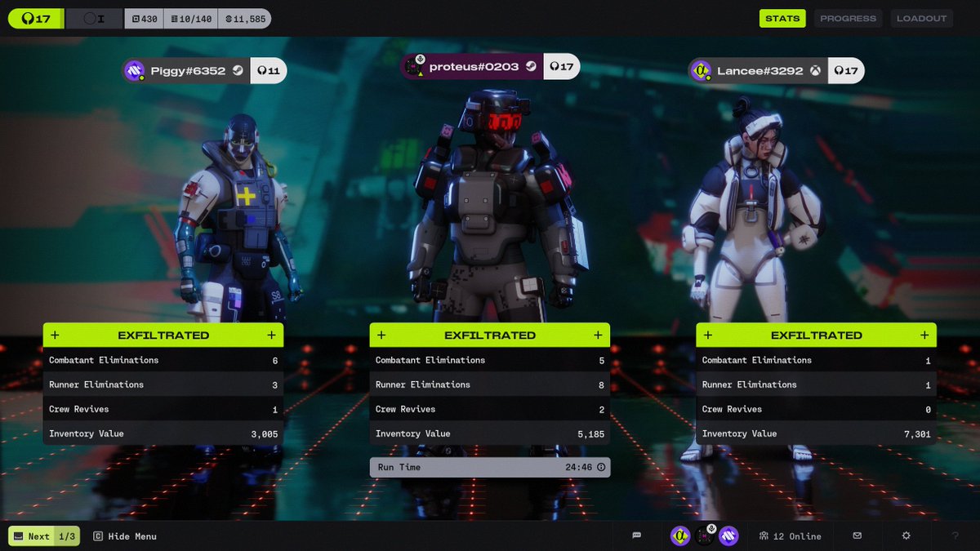
Task: Click Lancee's Crew Revives value 0
Action: (929, 410)
